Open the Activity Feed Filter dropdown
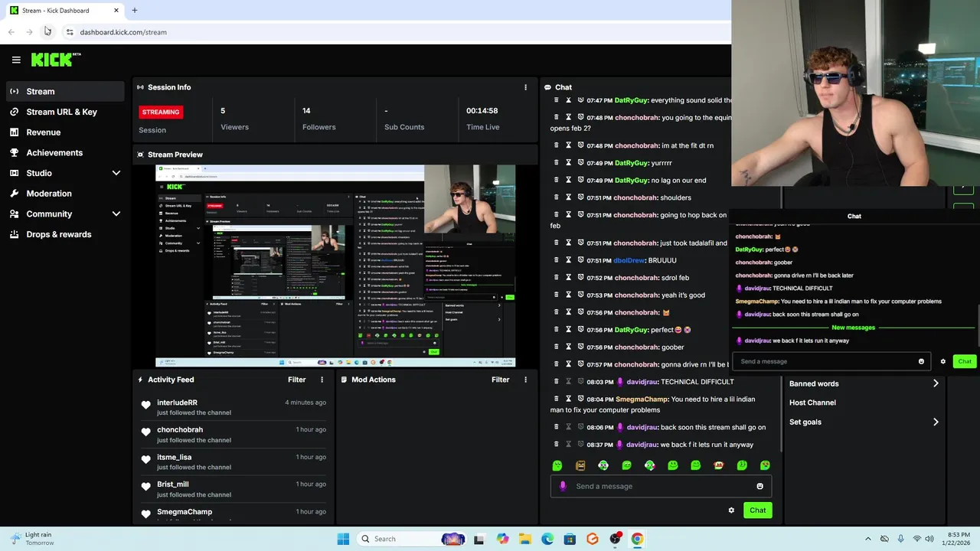980x551 pixels. 297,380
